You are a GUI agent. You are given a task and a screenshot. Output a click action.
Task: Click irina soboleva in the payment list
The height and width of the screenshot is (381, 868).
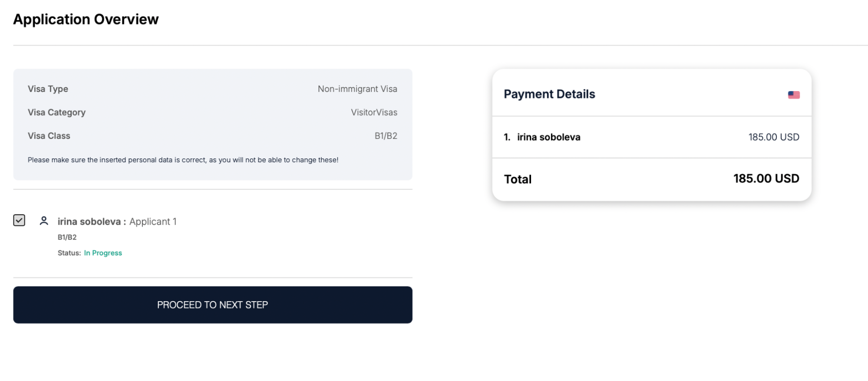548,137
